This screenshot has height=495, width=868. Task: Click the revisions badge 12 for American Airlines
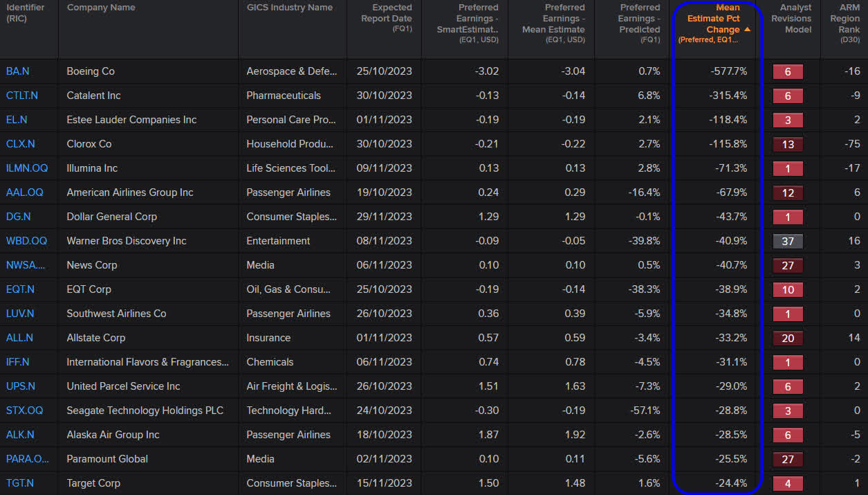788,192
